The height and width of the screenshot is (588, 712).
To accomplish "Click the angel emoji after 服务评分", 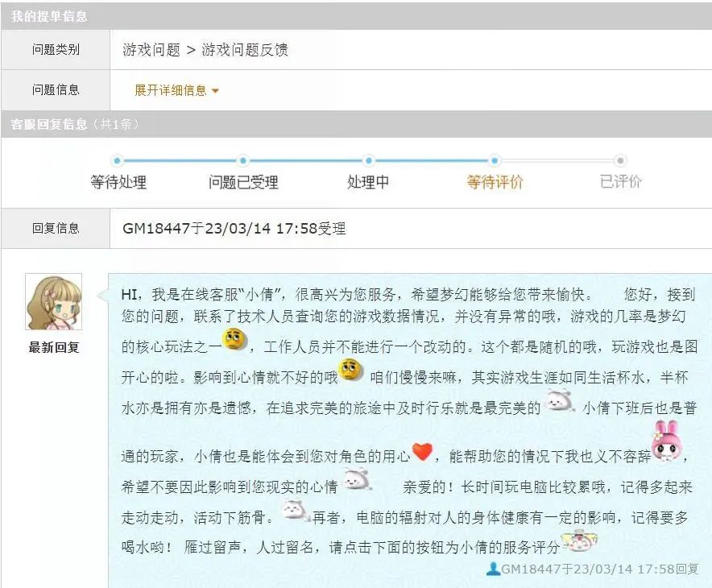I will click(x=580, y=540).
